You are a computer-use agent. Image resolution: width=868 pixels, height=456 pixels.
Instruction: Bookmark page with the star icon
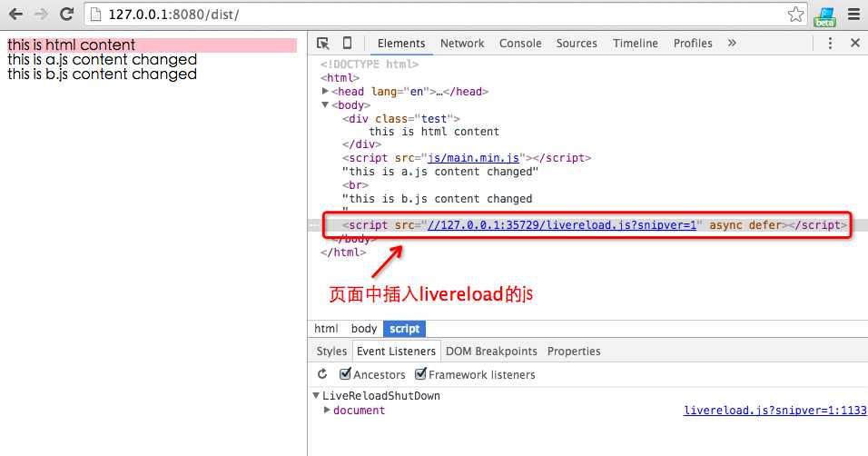(795, 14)
